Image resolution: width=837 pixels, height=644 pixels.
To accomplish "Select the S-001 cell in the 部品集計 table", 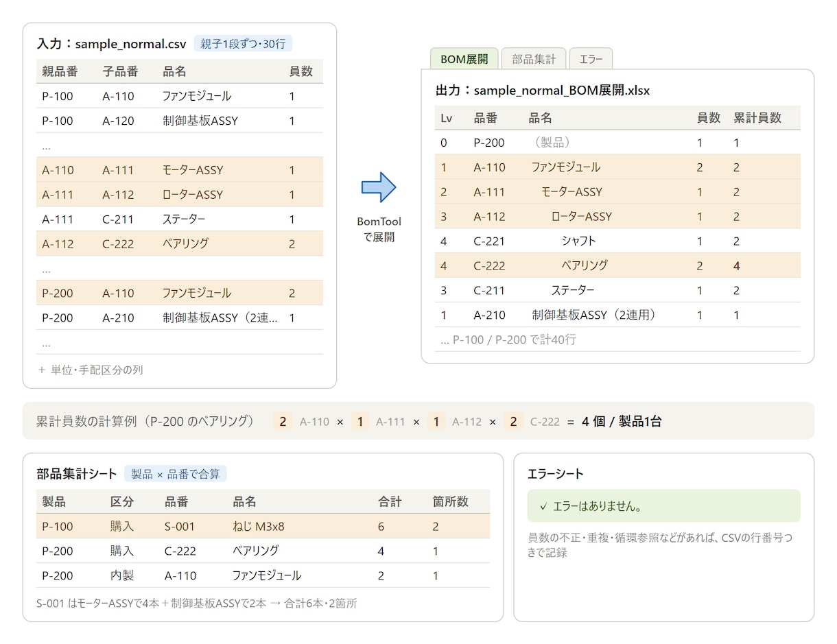I will point(180,526).
